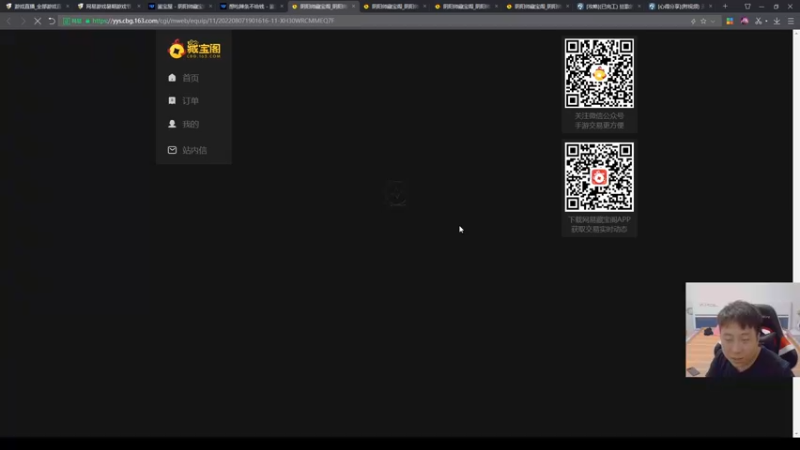Open 站内信 site messages
Viewport: 800px width, 450px height.
(194, 150)
